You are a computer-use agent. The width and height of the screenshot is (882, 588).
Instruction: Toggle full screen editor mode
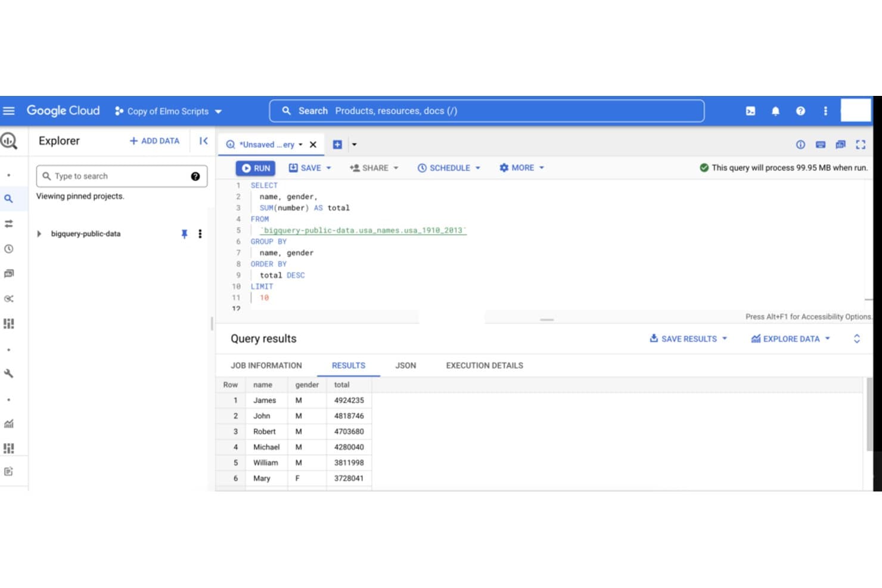861,145
